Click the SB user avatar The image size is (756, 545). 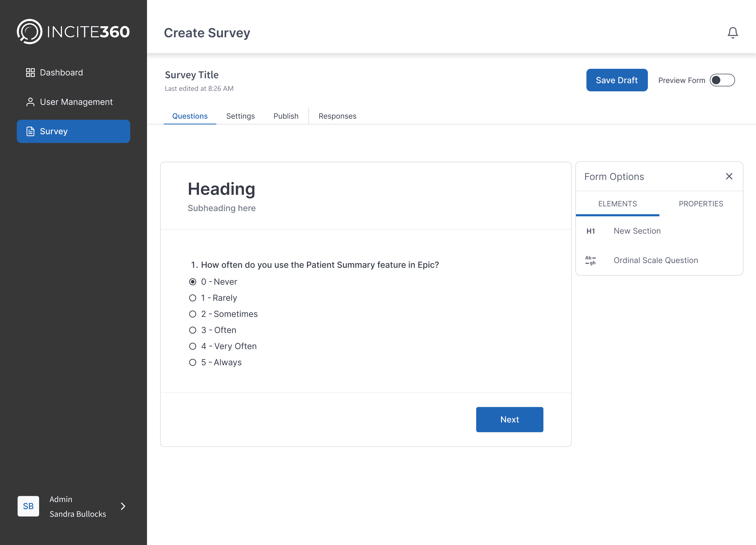coord(28,506)
